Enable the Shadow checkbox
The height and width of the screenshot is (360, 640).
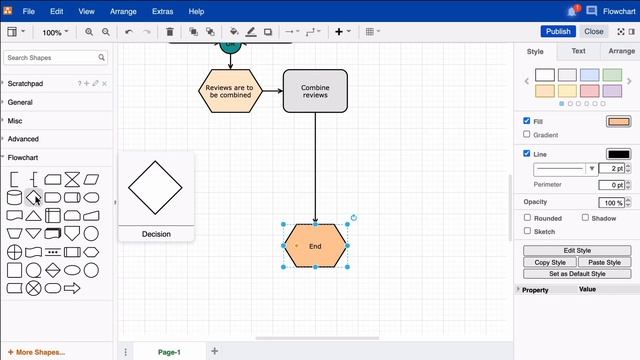(585, 218)
